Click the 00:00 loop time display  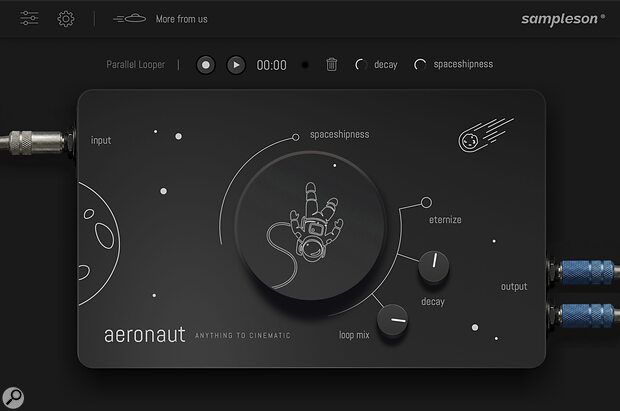[271, 65]
